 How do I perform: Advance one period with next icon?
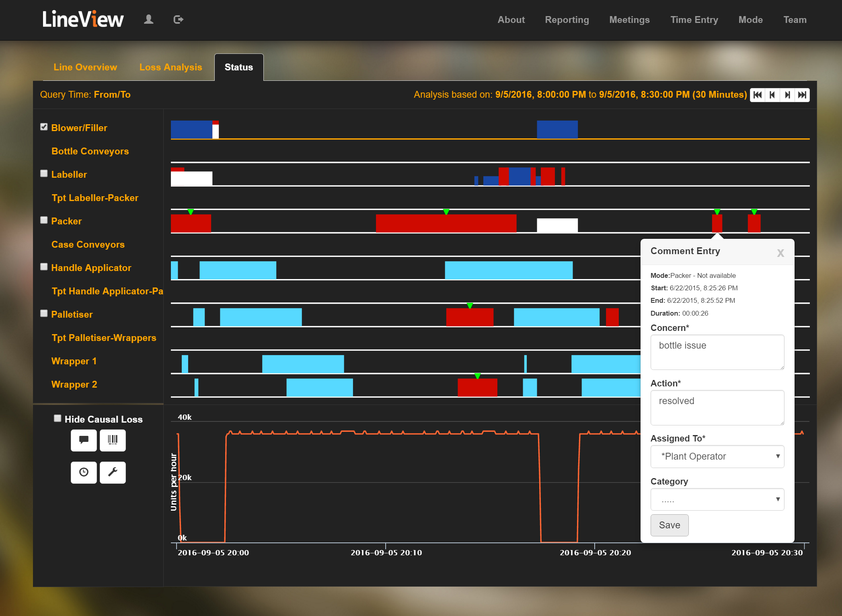(x=787, y=95)
